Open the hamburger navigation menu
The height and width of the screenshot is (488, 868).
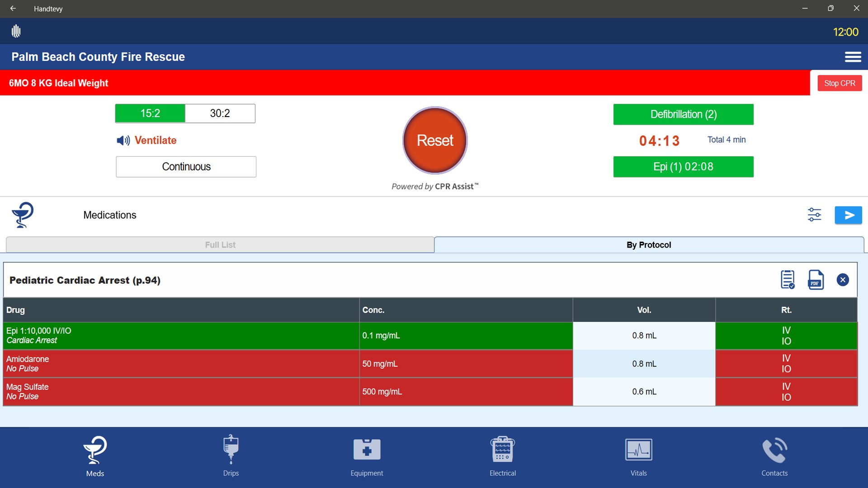[x=854, y=56]
